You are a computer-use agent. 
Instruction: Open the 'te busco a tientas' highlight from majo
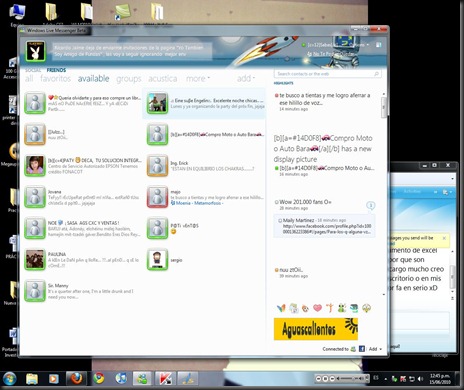click(x=324, y=99)
